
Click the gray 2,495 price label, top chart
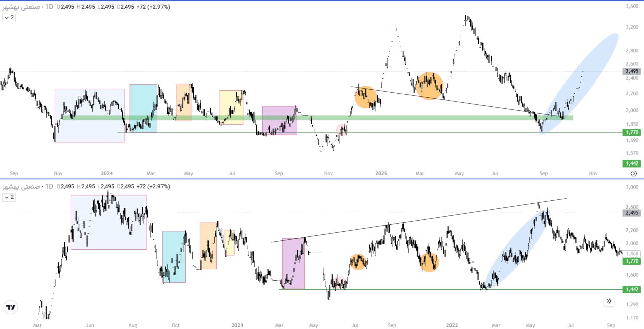click(632, 71)
